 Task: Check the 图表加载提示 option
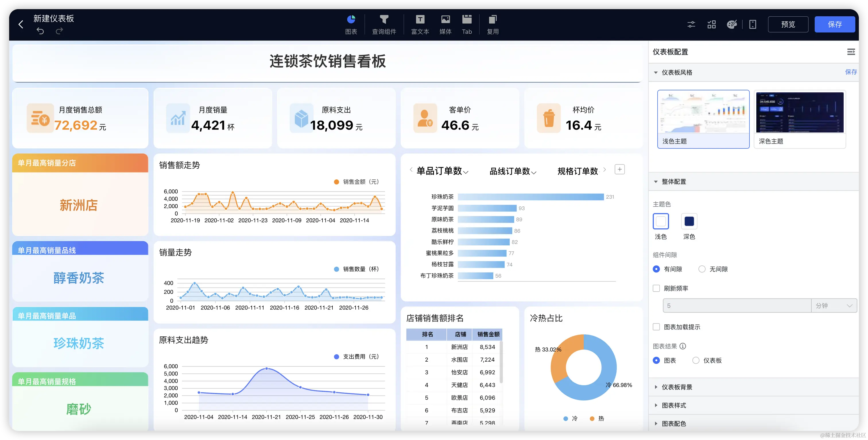[x=656, y=327]
